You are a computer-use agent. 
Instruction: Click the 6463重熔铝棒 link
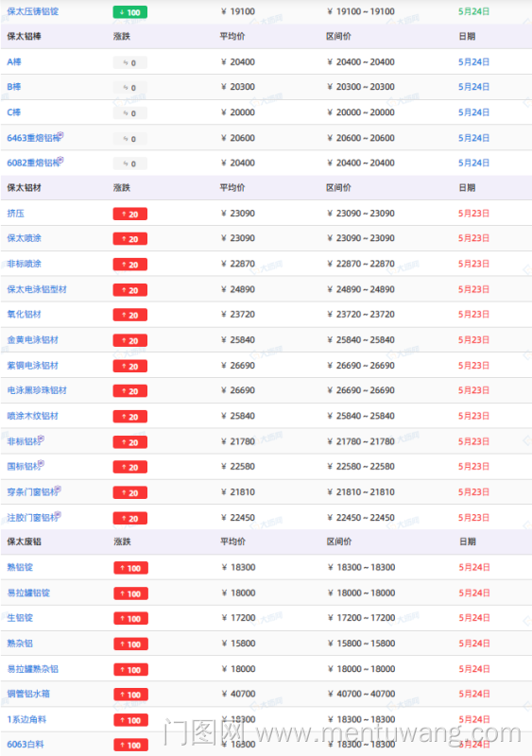(33, 138)
